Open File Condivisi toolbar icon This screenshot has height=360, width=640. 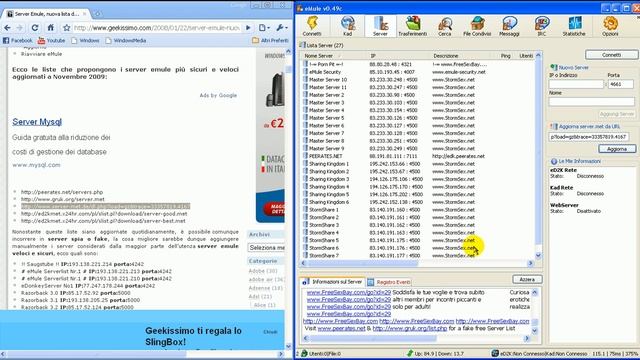coord(477,26)
